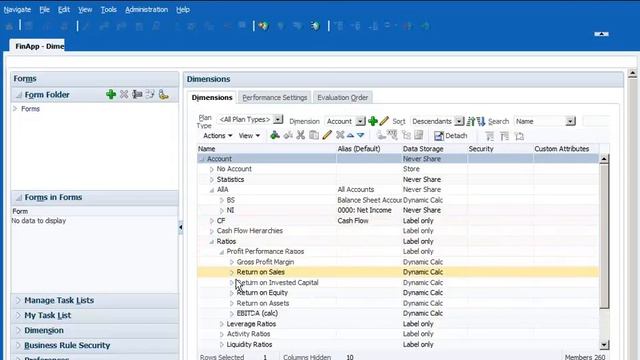The image size is (640, 360).
Task: Cut selected member with scissors icon
Action: (301, 135)
